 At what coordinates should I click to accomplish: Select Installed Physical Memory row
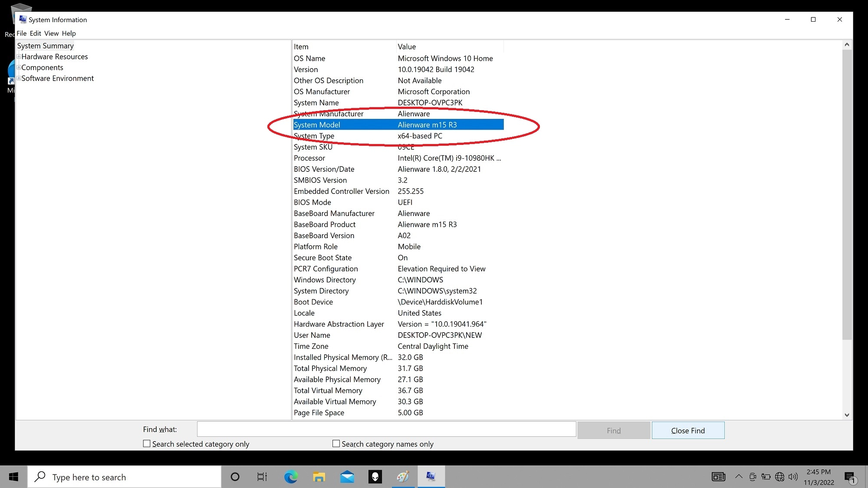point(398,357)
